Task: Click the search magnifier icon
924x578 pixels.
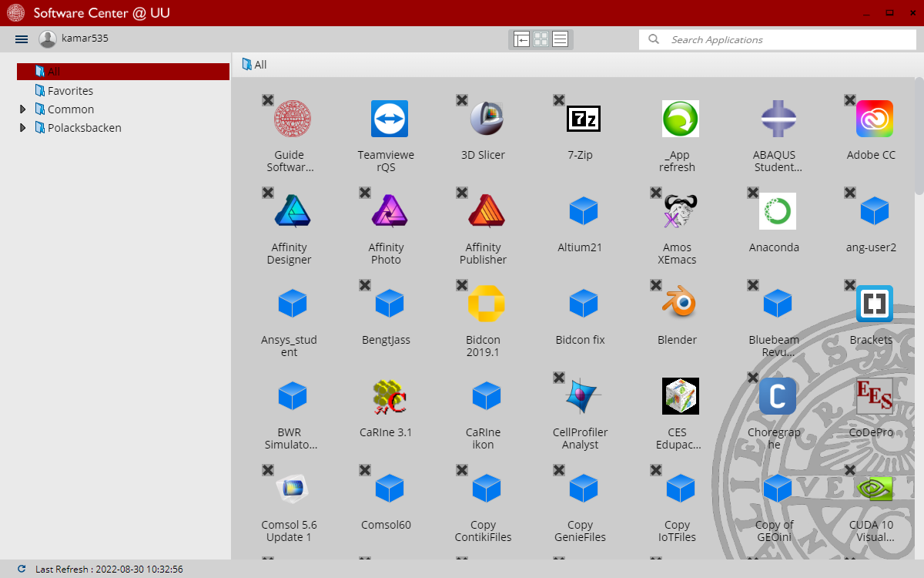Action: click(654, 39)
